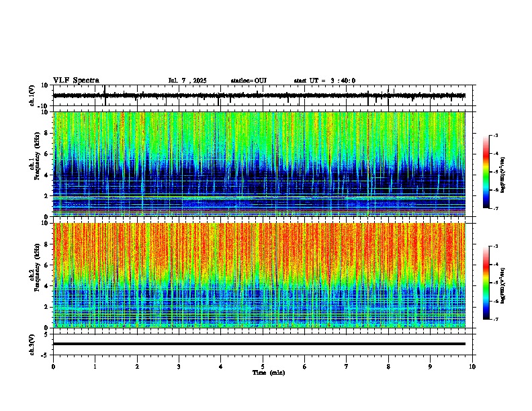Click the 'Time (min)' x-axis label
532x411 pixels.
269,373
